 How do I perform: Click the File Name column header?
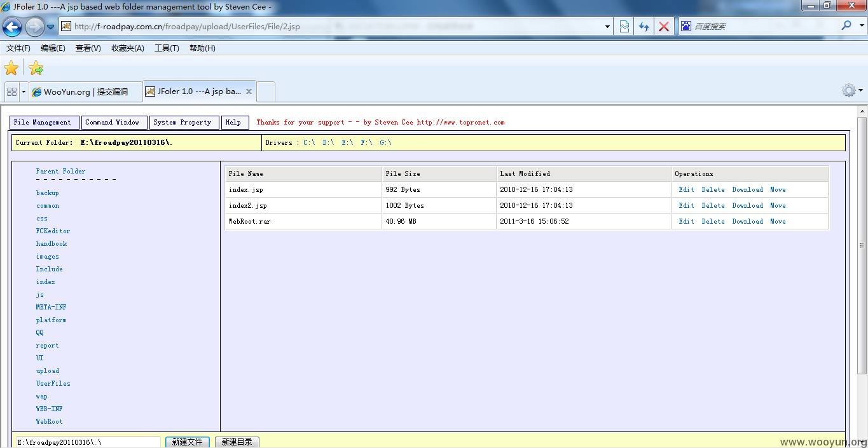pyautogui.click(x=303, y=173)
